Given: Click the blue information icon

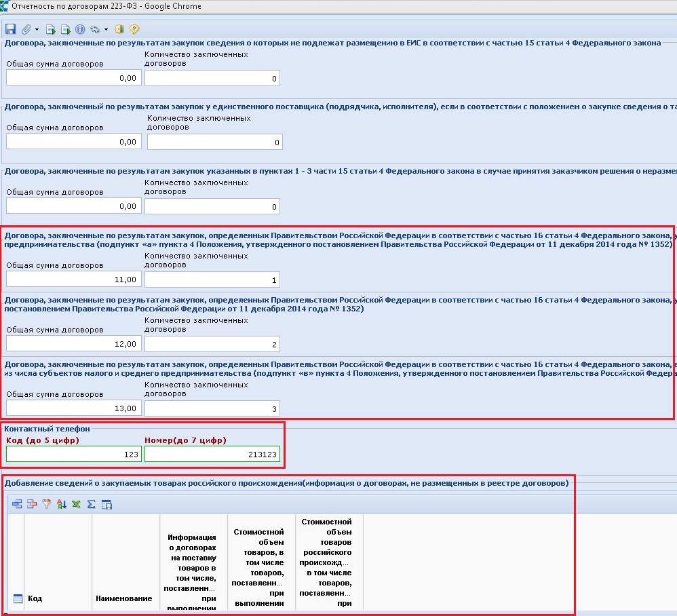Looking at the screenshot, I should coord(79,29).
